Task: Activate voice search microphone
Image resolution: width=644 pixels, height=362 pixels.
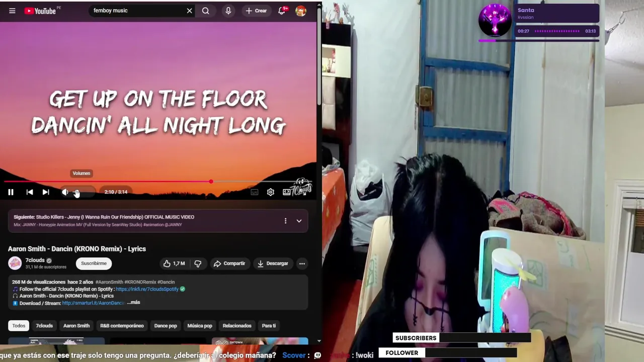Action: click(x=228, y=11)
